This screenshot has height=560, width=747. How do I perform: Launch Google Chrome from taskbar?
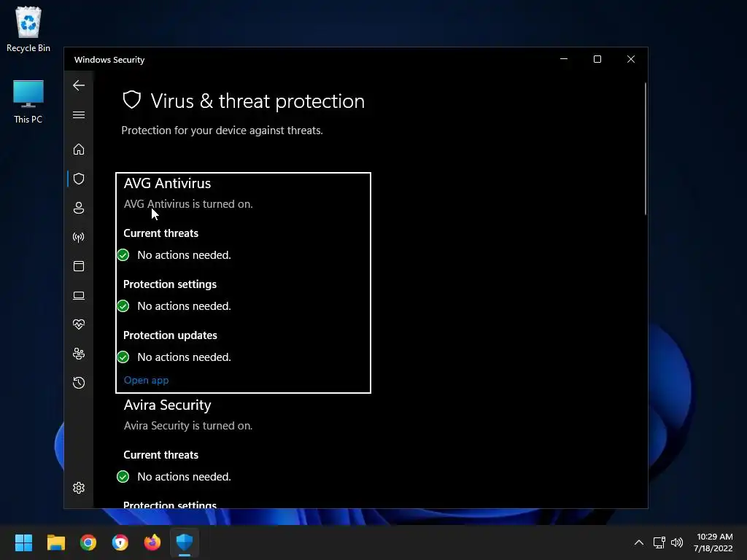[x=88, y=542]
